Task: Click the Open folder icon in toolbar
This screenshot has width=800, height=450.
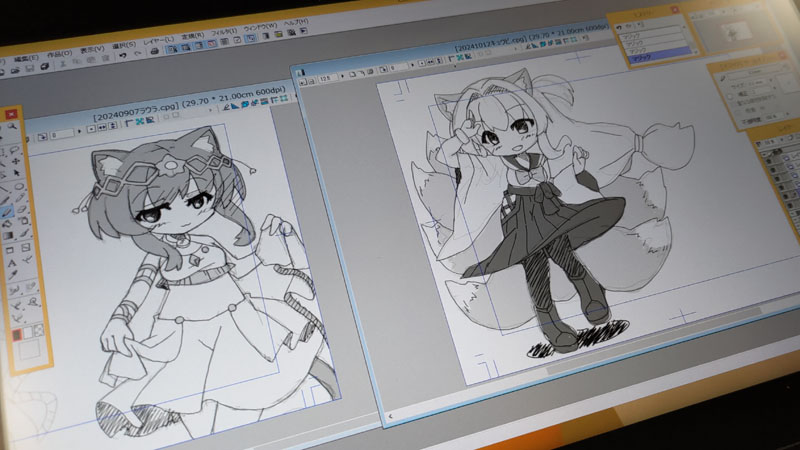Action: [15, 71]
